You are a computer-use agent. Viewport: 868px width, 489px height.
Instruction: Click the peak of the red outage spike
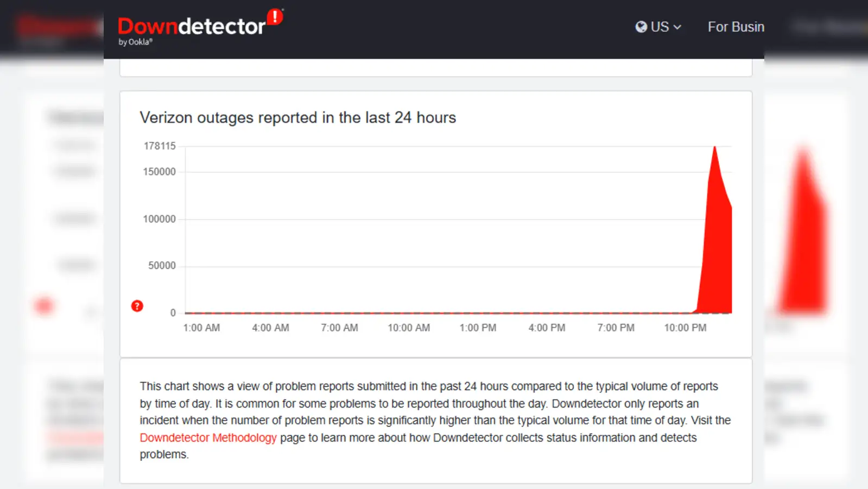coord(714,147)
